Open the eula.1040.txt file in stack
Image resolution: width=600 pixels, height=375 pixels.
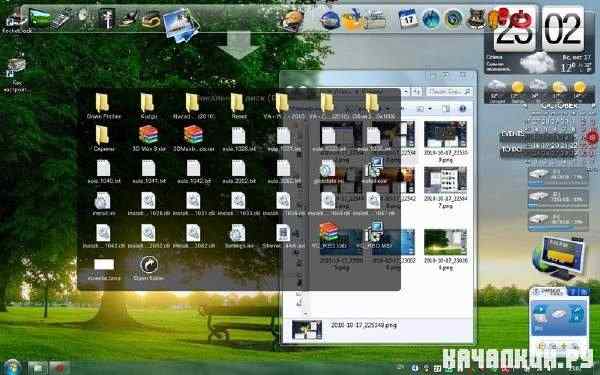pos(103,171)
